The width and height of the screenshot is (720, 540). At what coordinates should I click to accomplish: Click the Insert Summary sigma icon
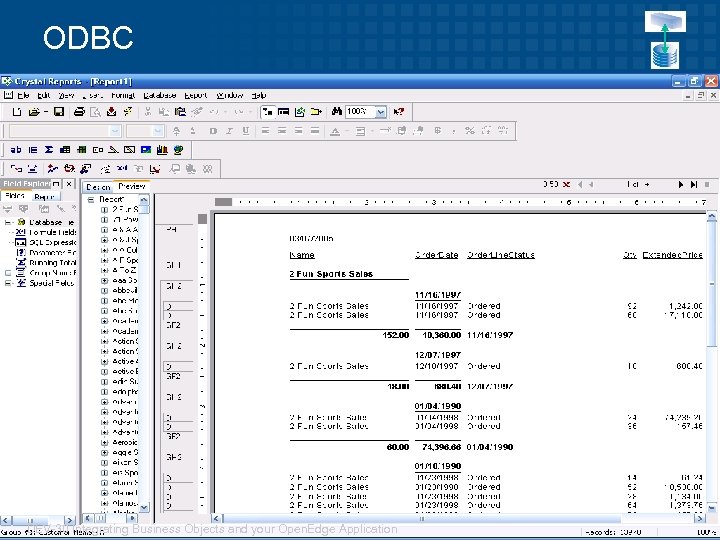click(x=49, y=150)
